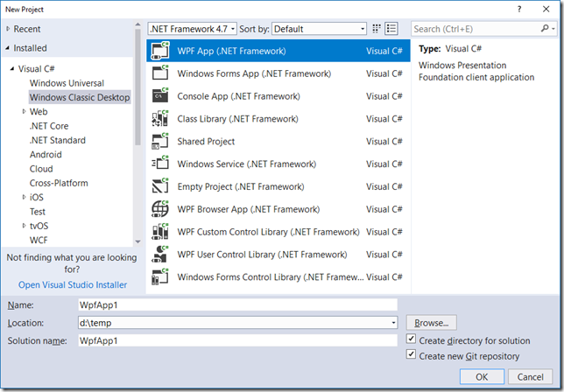564x392 pixels.
Task: Select Empty Project (.NET Framework) template
Action: [278, 186]
